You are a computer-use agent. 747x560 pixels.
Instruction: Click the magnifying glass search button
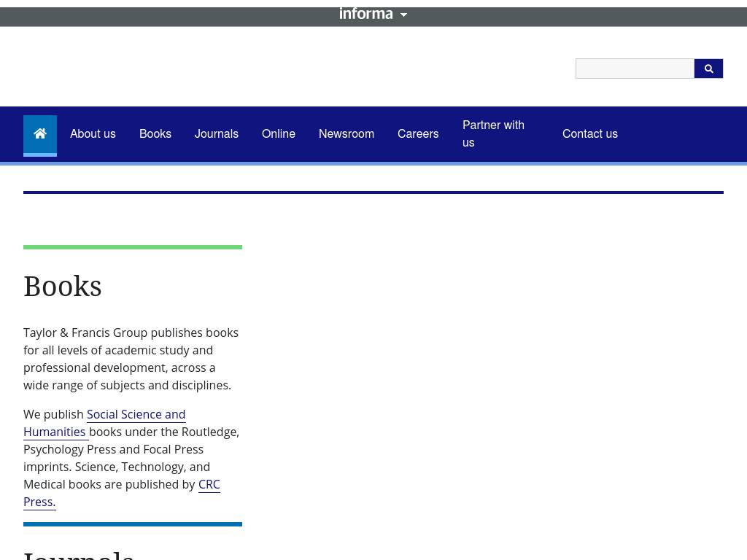(x=708, y=69)
